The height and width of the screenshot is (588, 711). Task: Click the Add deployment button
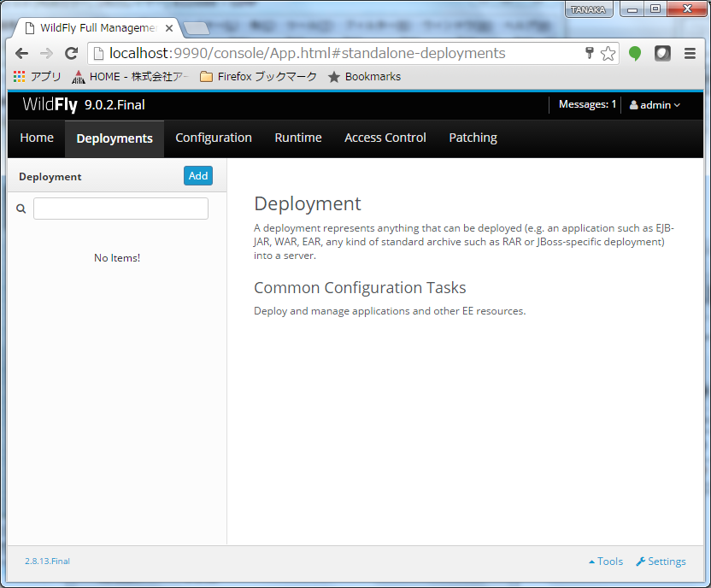tap(198, 176)
